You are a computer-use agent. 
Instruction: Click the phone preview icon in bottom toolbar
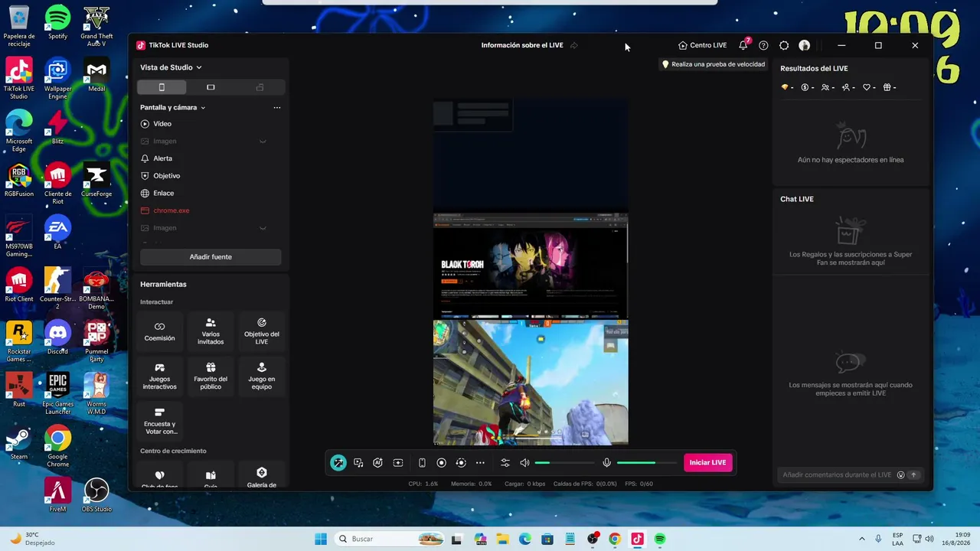(422, 462)
